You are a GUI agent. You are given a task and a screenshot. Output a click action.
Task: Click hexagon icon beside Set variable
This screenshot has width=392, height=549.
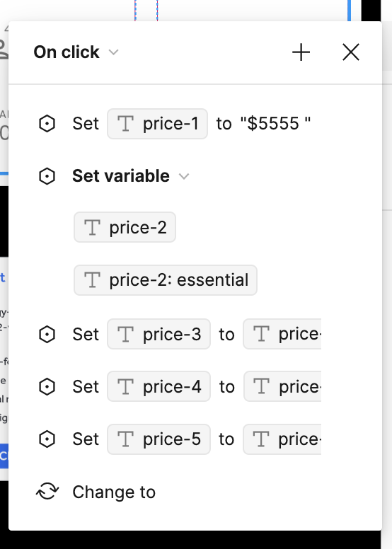tap(47, 176)
